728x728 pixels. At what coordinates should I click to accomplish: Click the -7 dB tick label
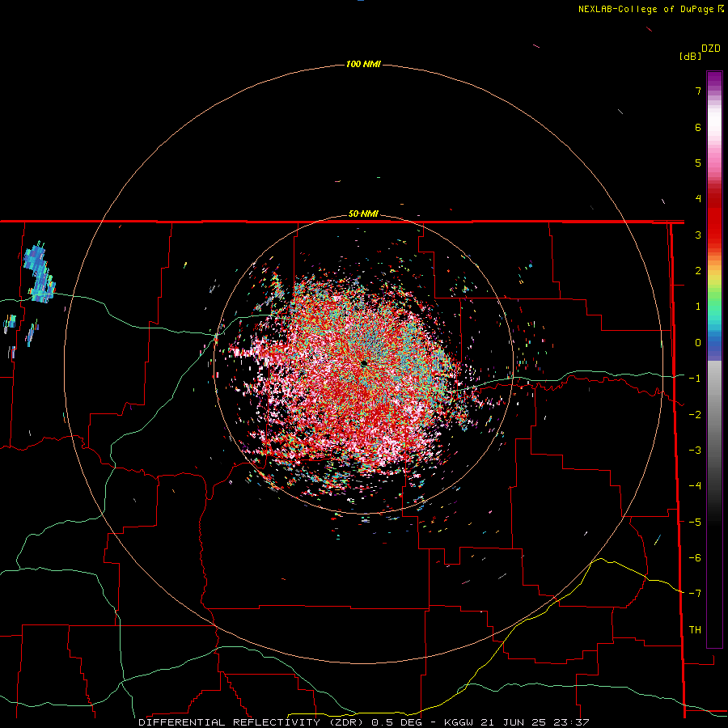[695, 594]
